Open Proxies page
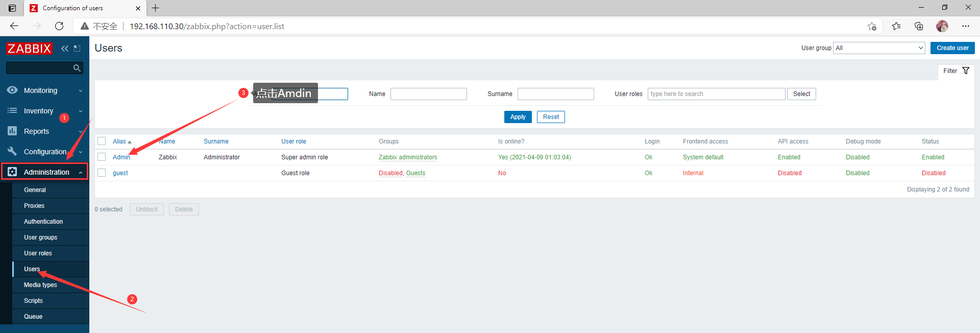 34,206
